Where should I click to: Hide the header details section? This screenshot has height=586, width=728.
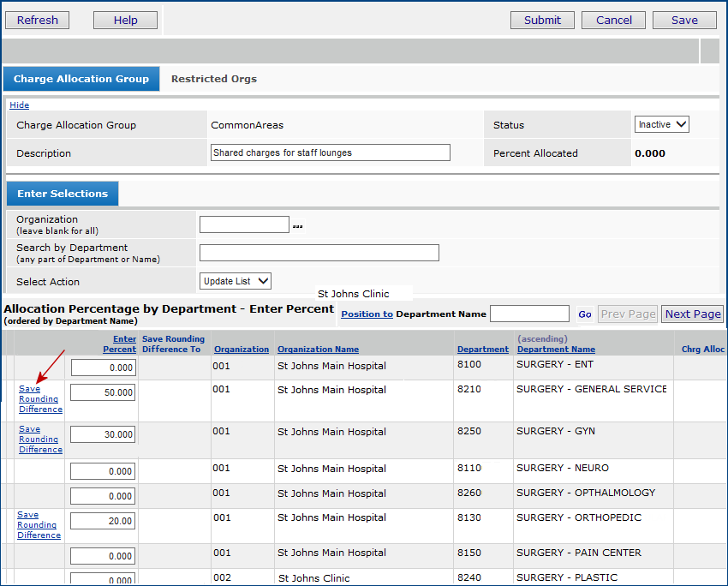pyautogui.click(x=19, y=105)
